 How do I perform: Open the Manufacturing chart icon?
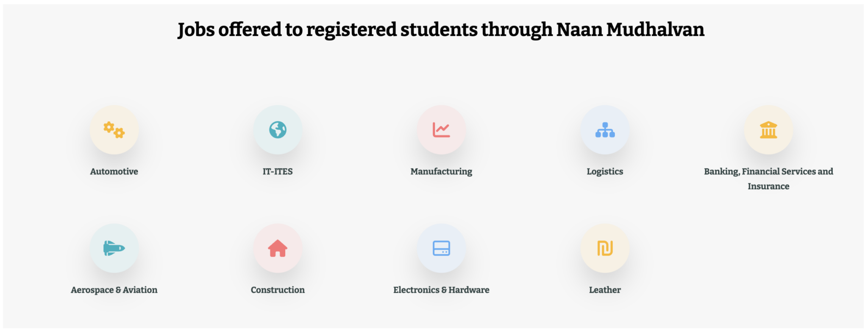tap(441, 129)
